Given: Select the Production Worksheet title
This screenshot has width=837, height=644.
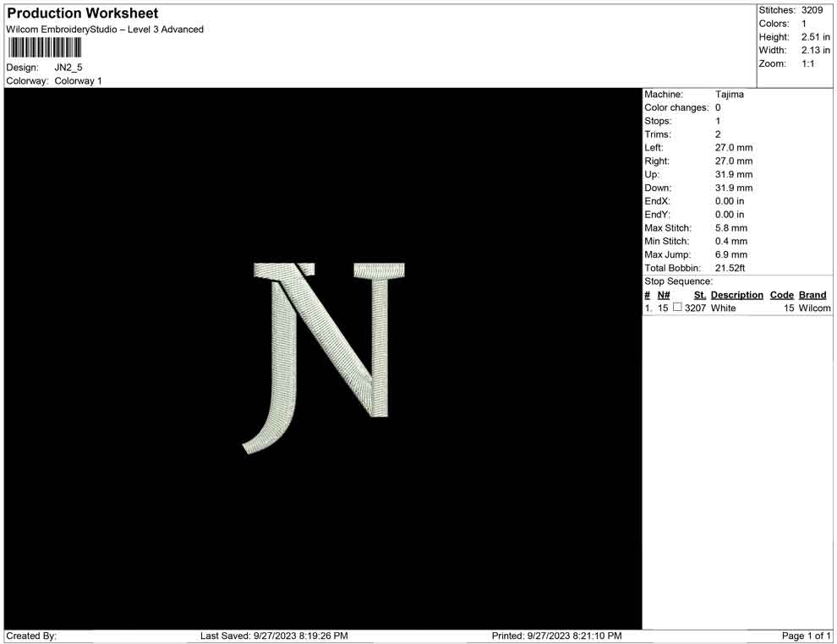Looking at the screenshot, I should pos(82,14).
